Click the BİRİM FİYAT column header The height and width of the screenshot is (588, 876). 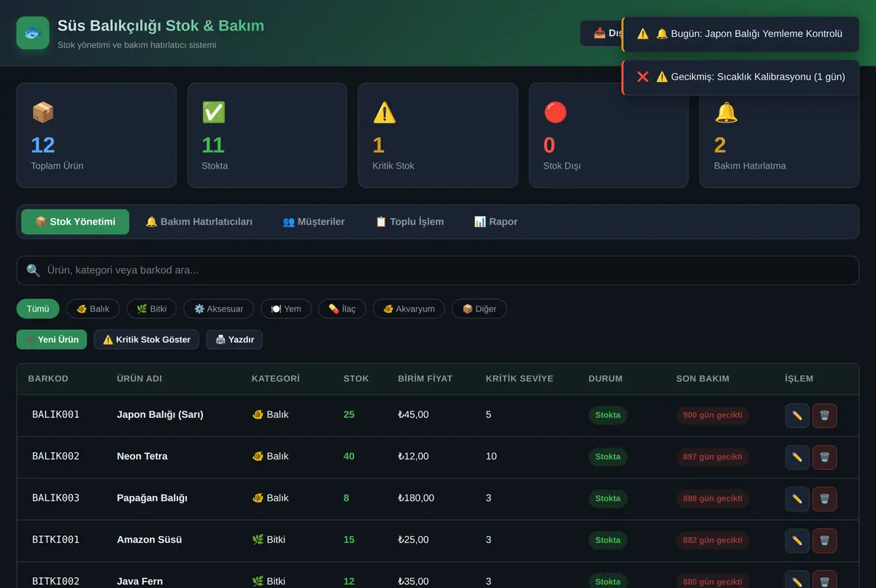tap(425, 379)
